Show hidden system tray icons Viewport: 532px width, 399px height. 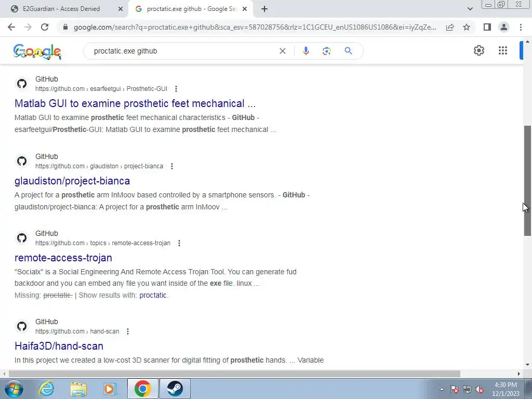(442, 389)
